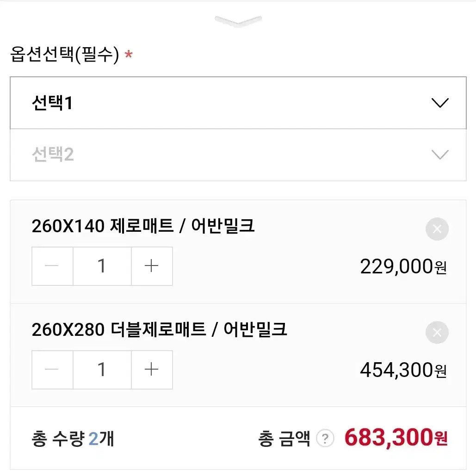This screenshot has height=476, width=476.
Task: Click the 260X280 더블제로매트 / 어반밀크 title
Action: click(x=159, y=329)
